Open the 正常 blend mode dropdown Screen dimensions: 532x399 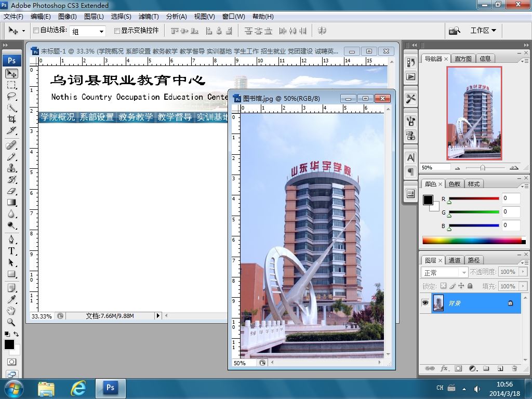[445, 272]
